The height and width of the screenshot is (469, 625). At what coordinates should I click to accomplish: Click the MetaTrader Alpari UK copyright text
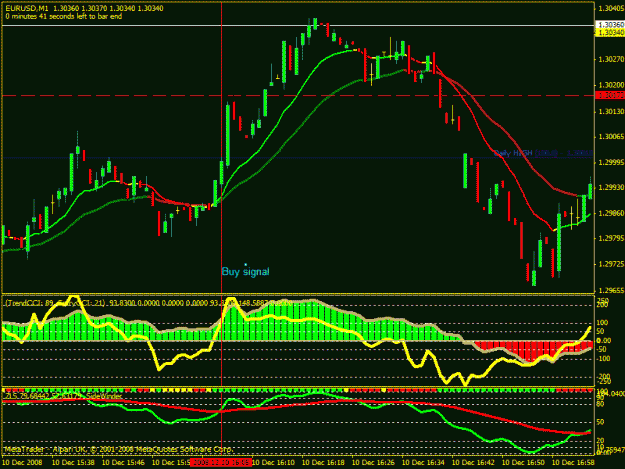tap(118, 449)
